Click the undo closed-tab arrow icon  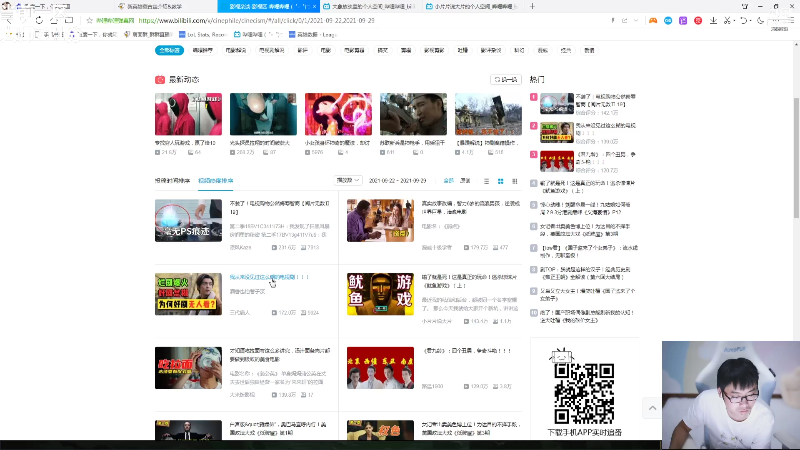tap(743, 20)
